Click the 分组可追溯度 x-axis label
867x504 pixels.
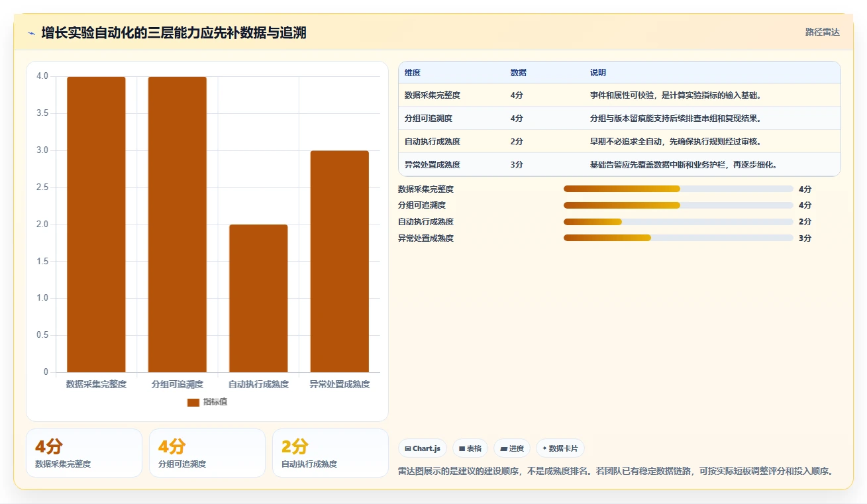click(178, 384)
